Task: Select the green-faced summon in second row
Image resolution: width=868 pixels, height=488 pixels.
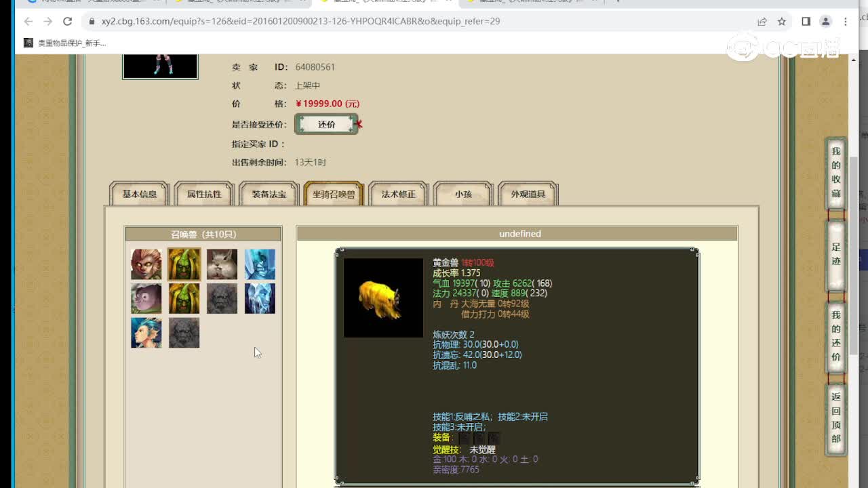Action: point(184,298)
